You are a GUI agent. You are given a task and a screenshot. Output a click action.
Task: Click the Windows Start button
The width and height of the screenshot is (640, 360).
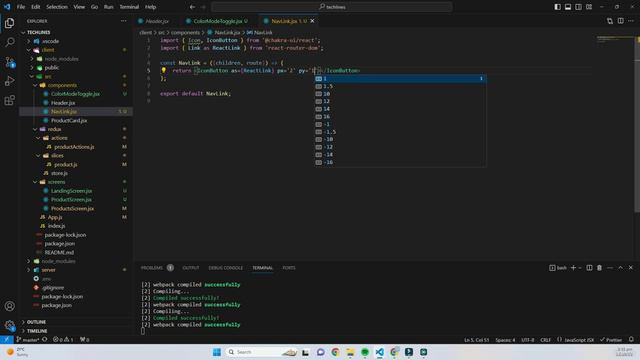point(217,352)
